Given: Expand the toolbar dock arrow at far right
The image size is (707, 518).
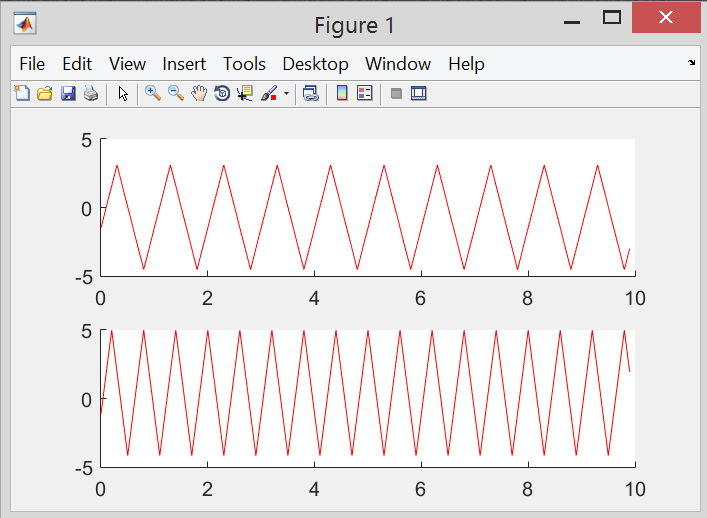Looking at the screenshot, I should (691, 63).
